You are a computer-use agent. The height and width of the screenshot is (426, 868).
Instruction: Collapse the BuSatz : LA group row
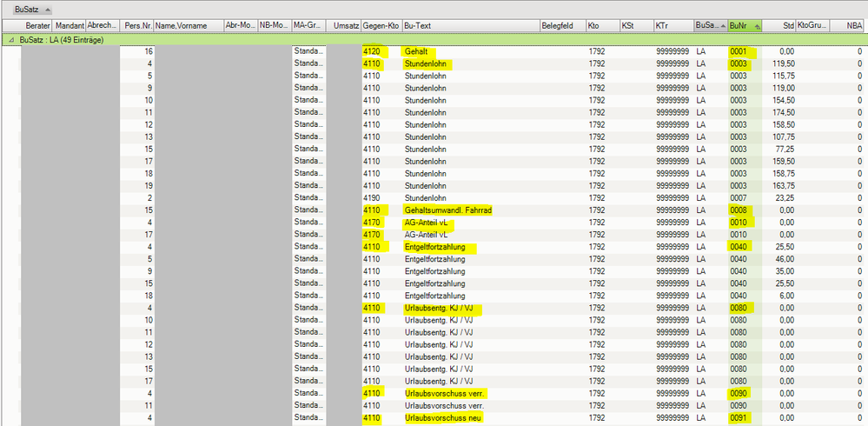11,40
